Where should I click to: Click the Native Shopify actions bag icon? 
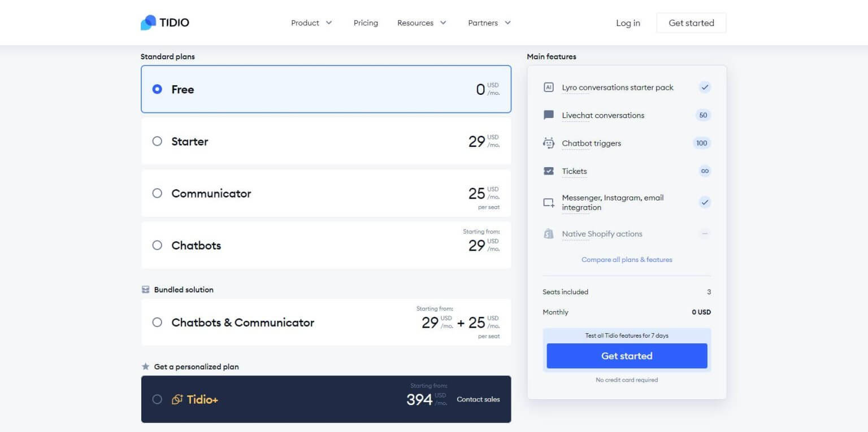pos(548,234)
